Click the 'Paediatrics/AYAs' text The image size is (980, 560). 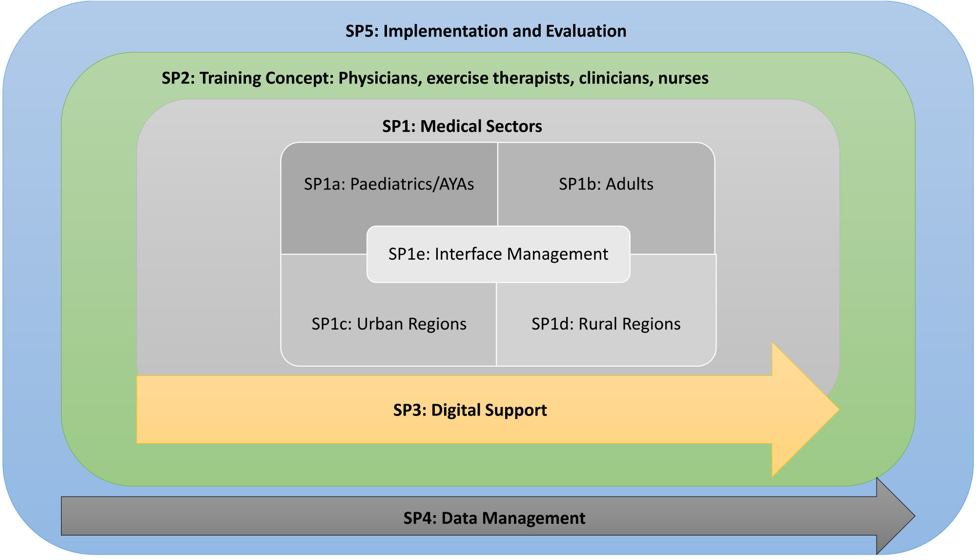412,185
